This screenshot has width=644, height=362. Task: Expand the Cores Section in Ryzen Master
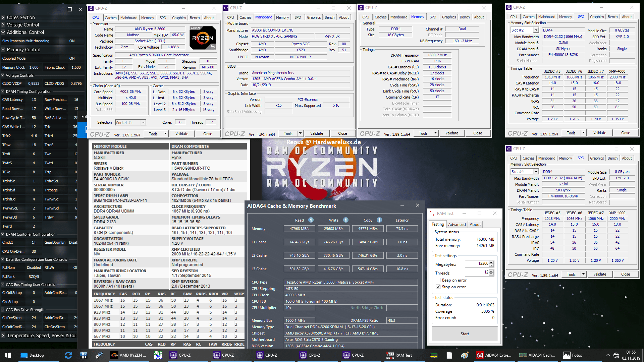[x=3, y=17]
